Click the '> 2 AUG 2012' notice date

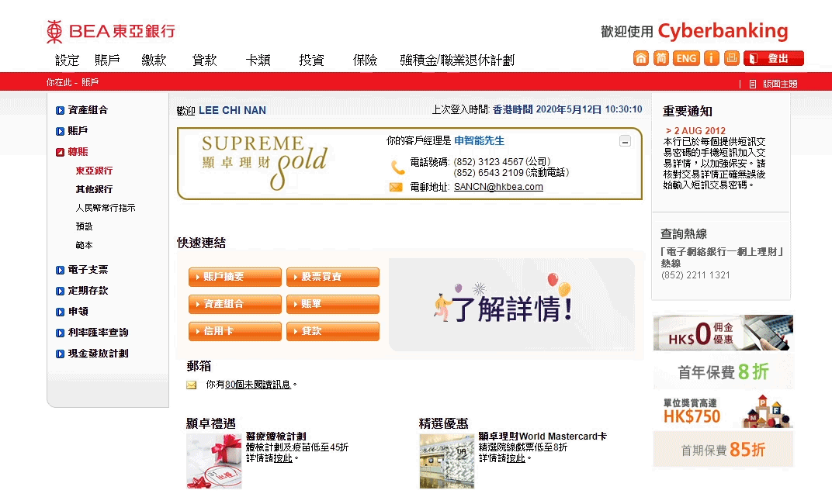click(695, 130)
